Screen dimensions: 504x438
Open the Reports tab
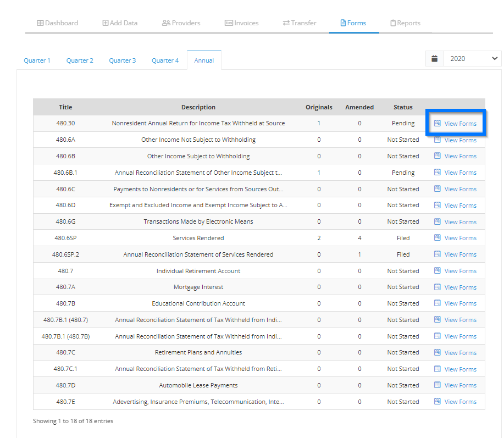point(405,23)
